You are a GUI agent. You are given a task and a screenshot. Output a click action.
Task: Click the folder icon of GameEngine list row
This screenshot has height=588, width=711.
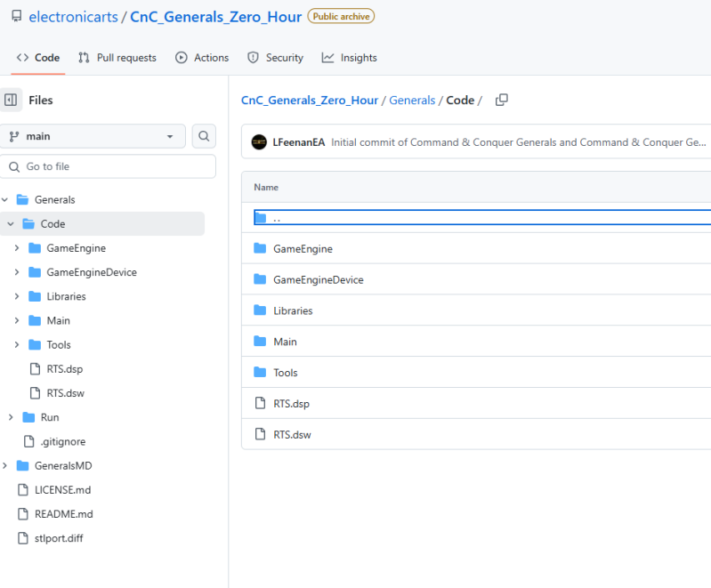[x=260, y=248]
